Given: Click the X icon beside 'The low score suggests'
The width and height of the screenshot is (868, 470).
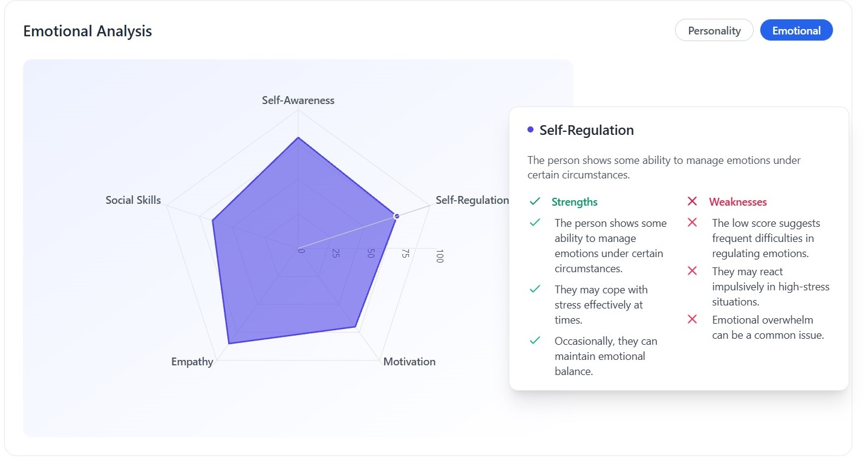Looking at the screenshot, I should [x=693, y=223].
